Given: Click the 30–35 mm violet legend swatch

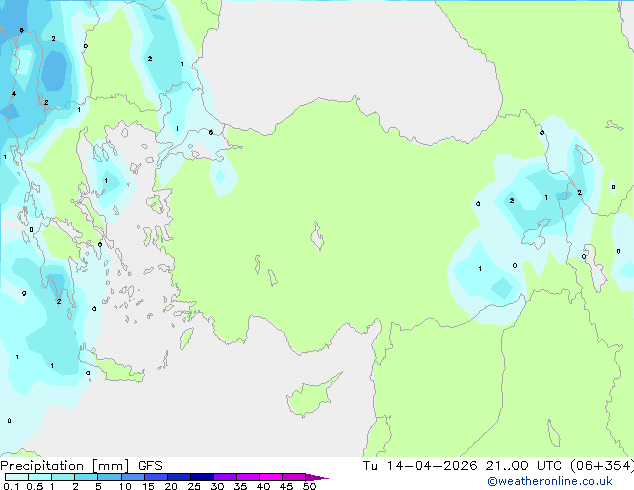Looking at the screenshot, I should [x=225, y=477].
